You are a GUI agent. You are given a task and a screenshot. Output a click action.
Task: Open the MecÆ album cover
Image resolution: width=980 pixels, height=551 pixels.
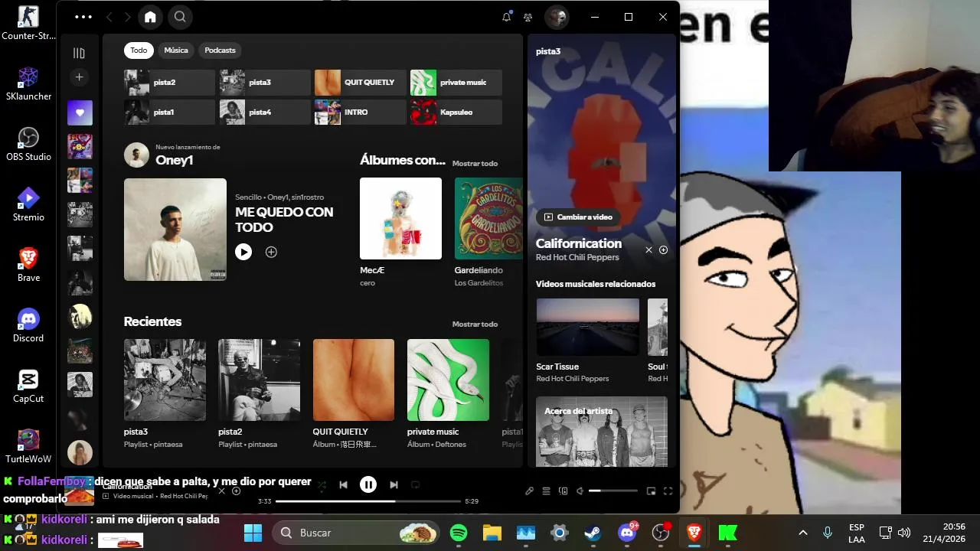400,219
